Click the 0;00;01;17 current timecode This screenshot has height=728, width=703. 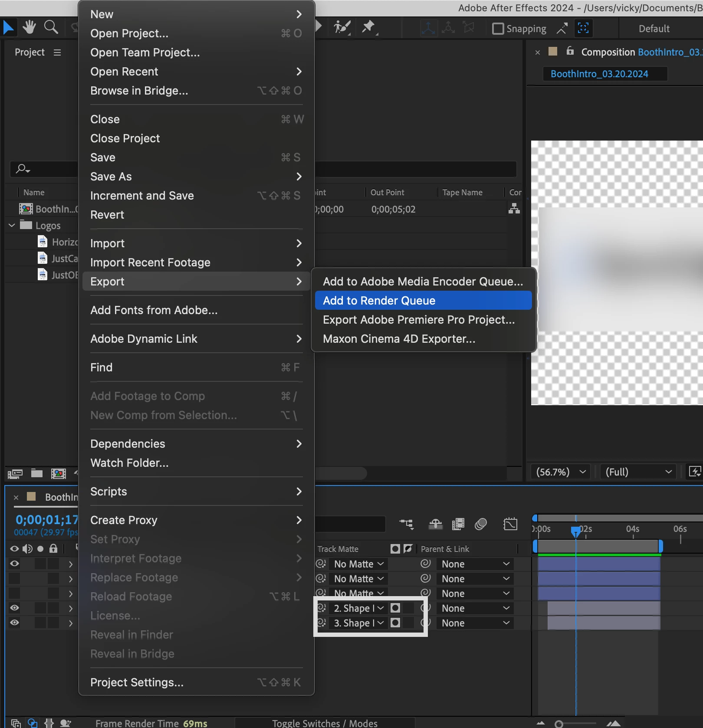[46, 519]
